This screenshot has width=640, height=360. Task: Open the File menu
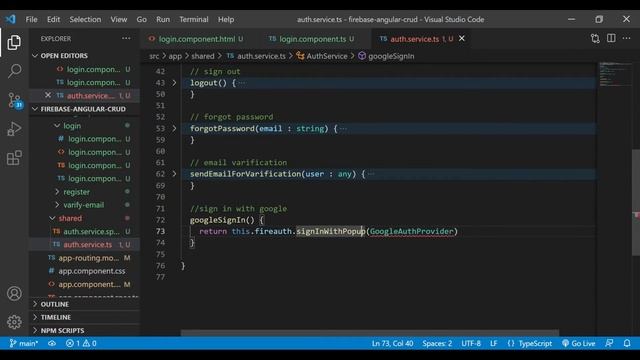click(x=31, y=19)
